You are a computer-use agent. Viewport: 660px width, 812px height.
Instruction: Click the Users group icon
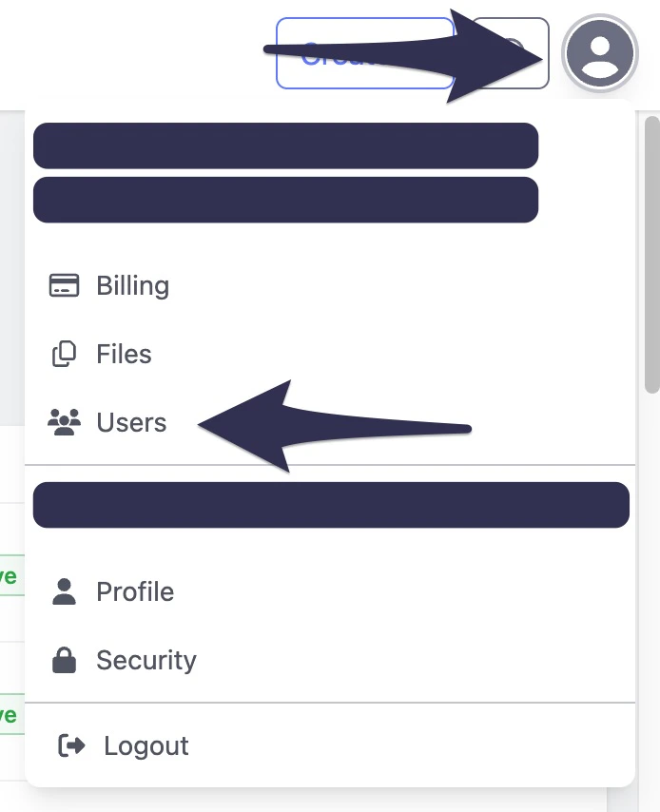[x=64, y=422]
